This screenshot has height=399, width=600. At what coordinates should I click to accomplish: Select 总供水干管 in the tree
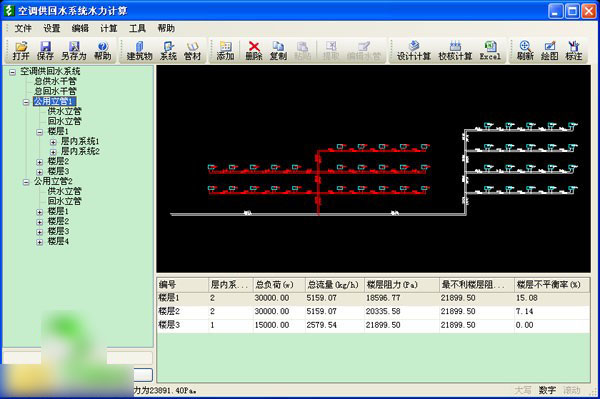[x=55, y=81]
